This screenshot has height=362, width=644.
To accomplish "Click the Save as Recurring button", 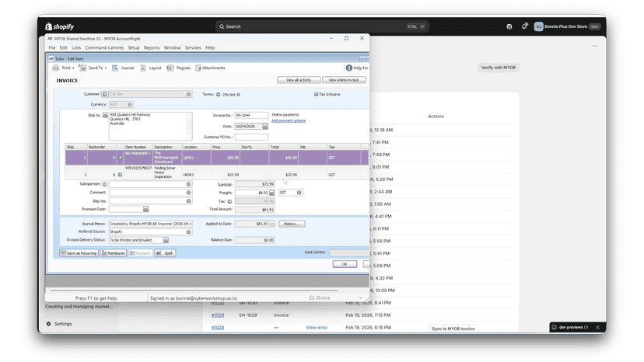I will (x=79, y=253).
